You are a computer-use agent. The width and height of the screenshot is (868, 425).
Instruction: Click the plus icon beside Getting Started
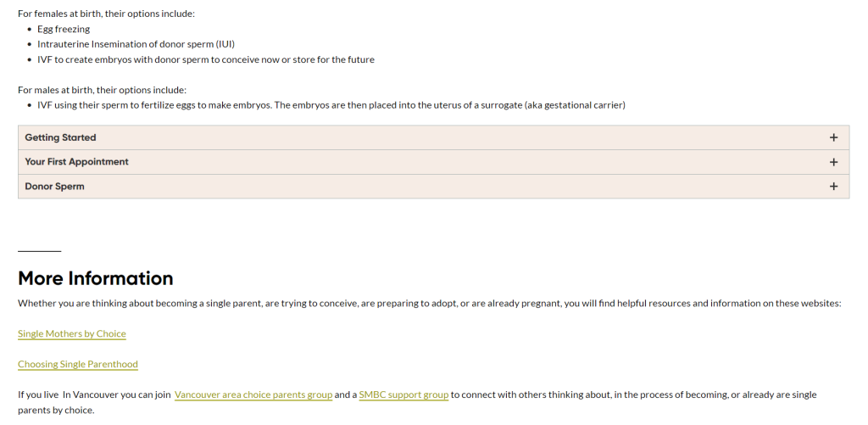pyautogui.click(x=833, y=137)
